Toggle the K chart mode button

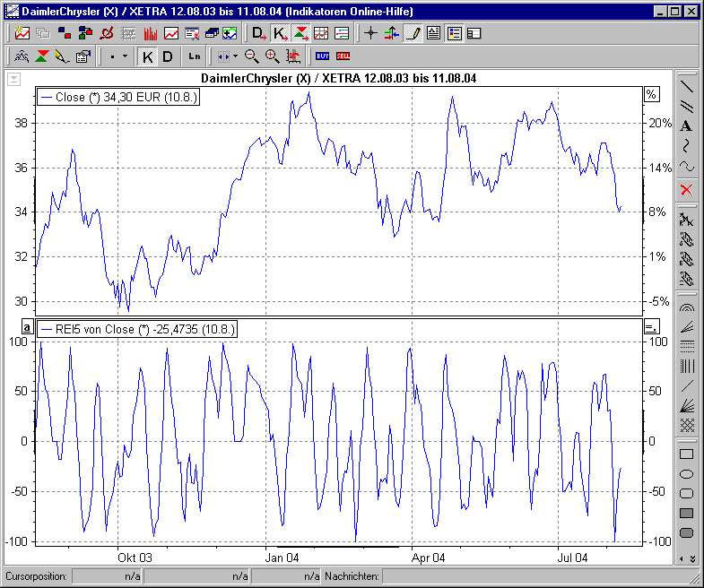click(x=148, y=56)
